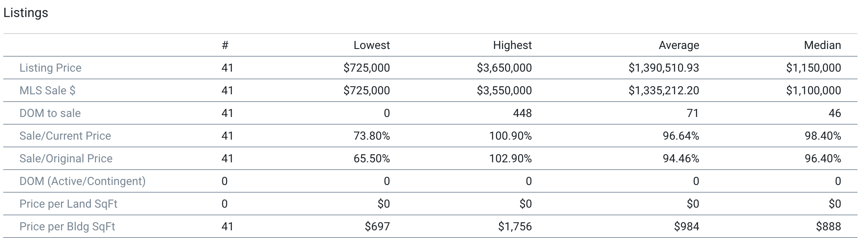Click the Sale/Original Price row label

pyautogui.click(x=66, y=159)
